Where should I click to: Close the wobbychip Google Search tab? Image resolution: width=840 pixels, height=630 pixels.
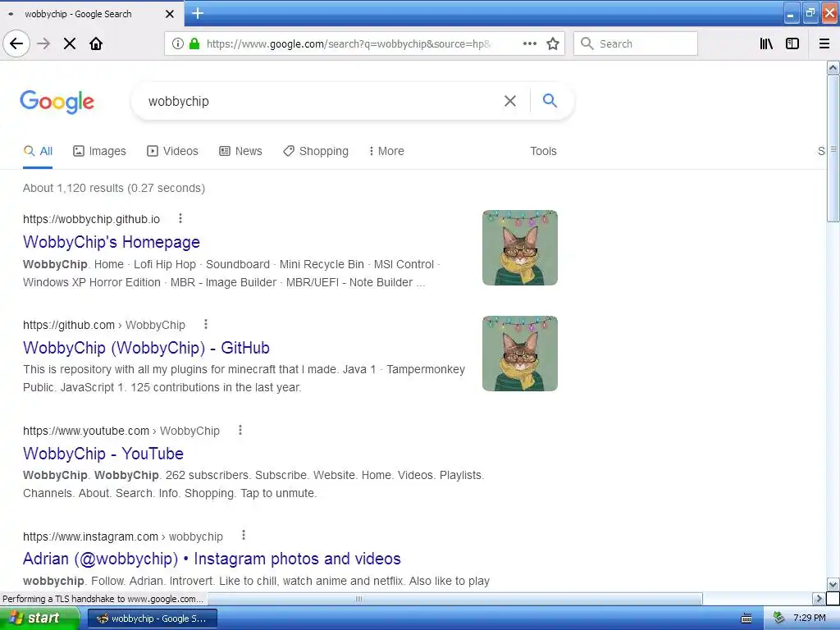pos(170,14)
